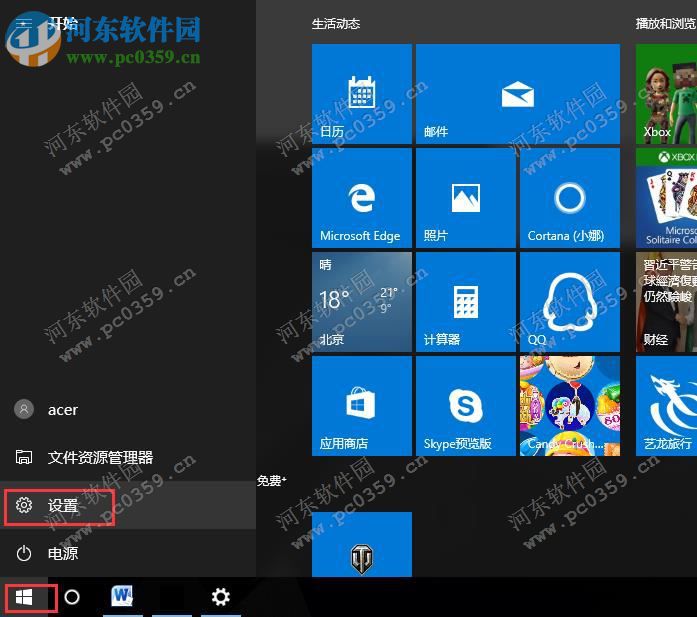This screenshot has width=697, height=617.
Task: Click the Cortana circle on the taskbar
Action: (72, 597)
